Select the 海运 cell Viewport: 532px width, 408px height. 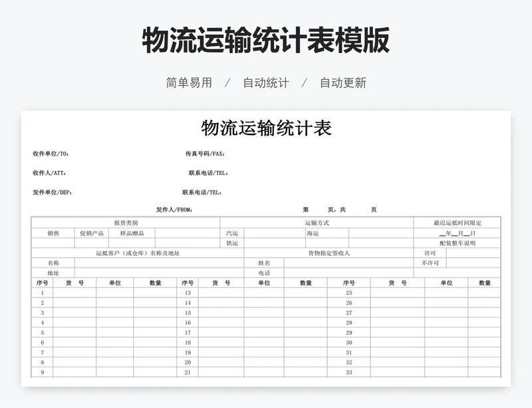[327, 233]
